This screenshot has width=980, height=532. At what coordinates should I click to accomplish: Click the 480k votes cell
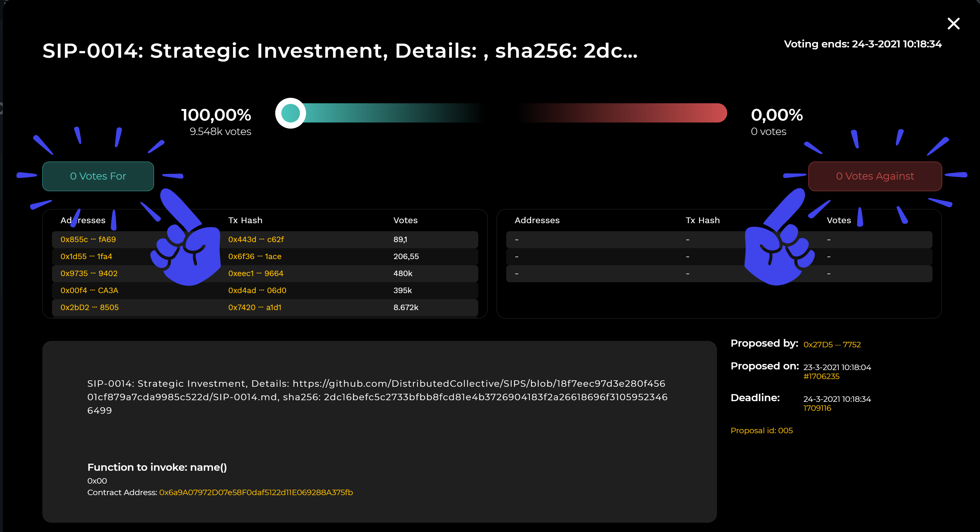pos(403,274)
